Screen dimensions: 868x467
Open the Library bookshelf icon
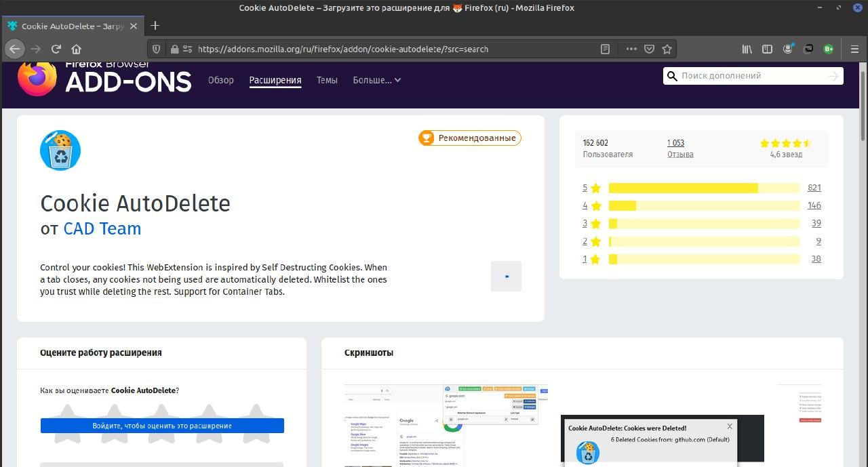[747, 49]
